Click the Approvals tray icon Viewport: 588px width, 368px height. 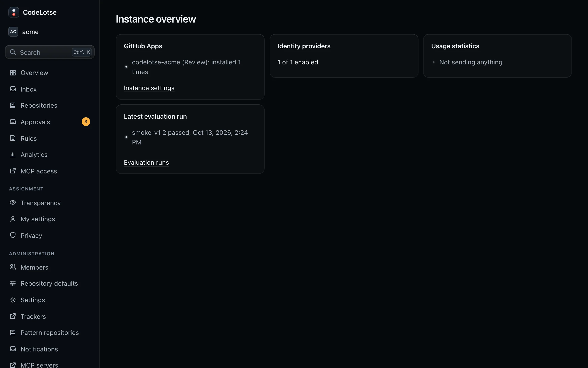click(13, 122)
